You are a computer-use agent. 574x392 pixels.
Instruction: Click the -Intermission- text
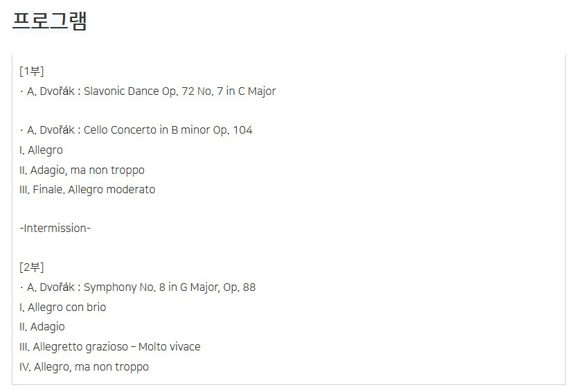(55, 229)
